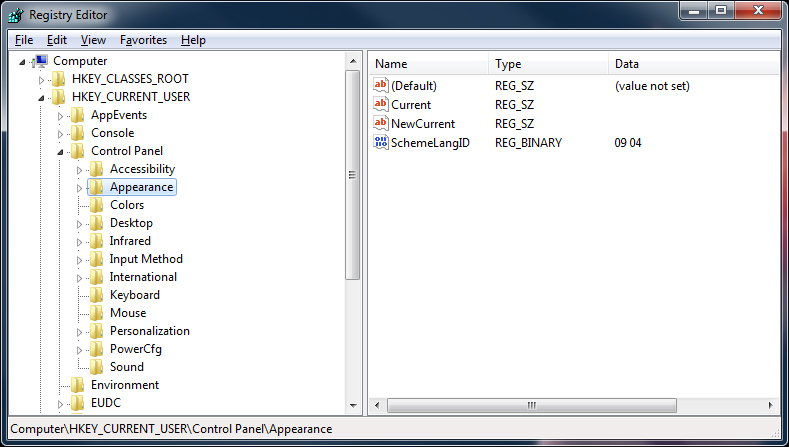Click HKEY_CLASSES_ROOT folder icon
Image resolution: width=789 pixels, height=447 pixels.
59,79
